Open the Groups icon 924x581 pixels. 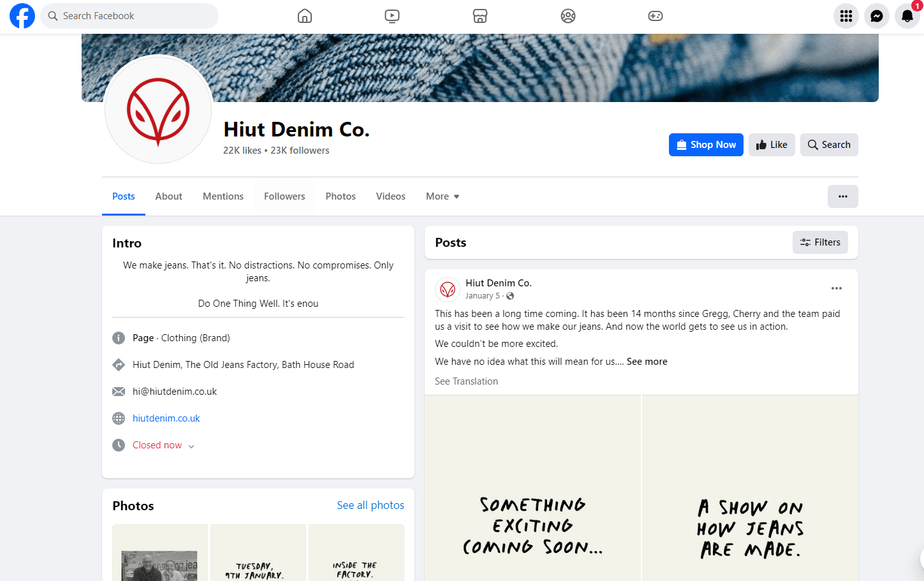pyautogui.click(x=568, y=16)
